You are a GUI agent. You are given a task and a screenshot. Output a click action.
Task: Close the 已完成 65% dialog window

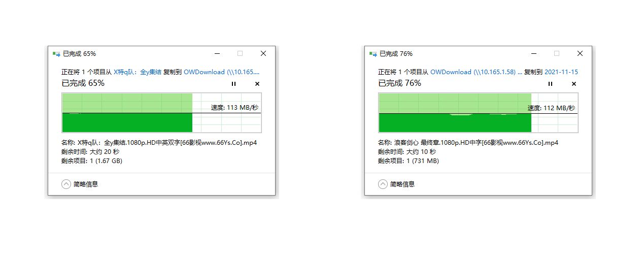(263, 53)
